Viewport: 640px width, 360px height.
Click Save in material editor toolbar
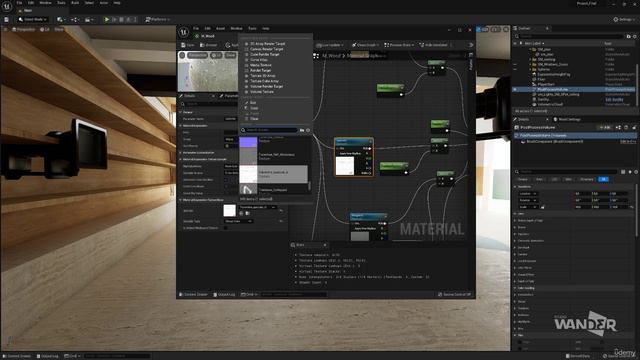188,45
